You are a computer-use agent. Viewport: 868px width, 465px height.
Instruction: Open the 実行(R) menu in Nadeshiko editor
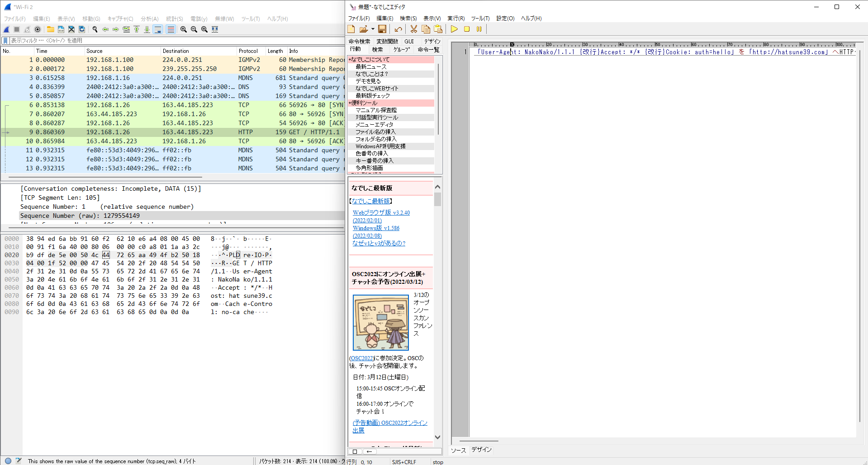pos(455,19)
